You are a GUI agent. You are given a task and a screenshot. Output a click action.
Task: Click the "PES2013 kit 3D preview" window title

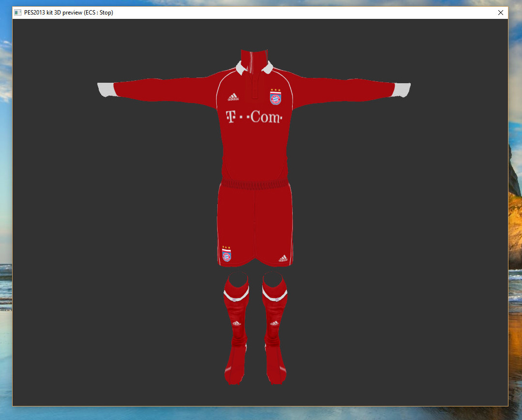(x=69, y=13)
